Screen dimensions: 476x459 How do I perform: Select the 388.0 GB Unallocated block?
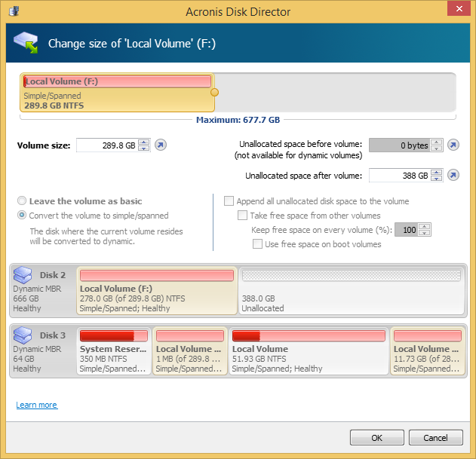[352, 291]
